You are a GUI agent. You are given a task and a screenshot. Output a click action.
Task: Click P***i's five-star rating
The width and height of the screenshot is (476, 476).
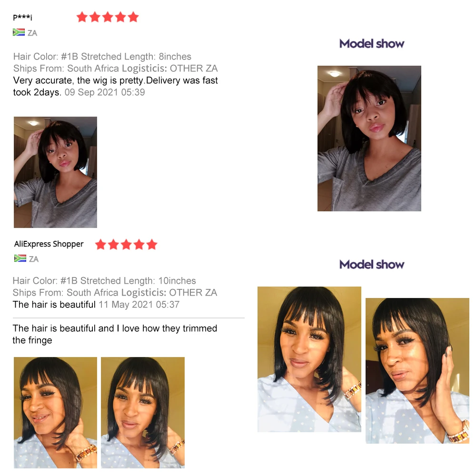tap(108, 17)
